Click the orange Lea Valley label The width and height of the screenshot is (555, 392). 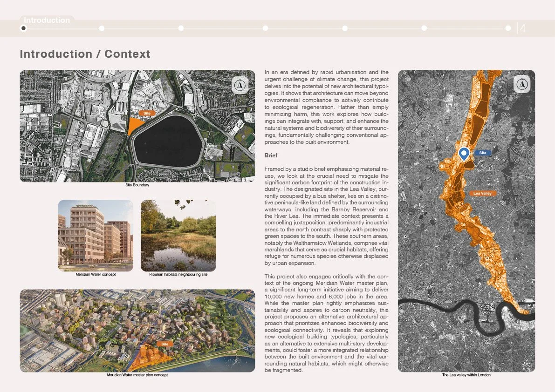click(x=482, y=193)
